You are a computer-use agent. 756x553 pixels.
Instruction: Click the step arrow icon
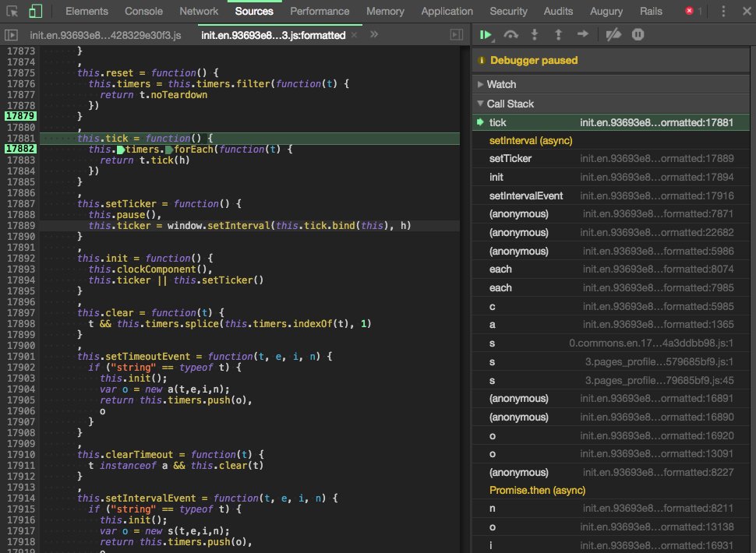[x=582, y=34]
